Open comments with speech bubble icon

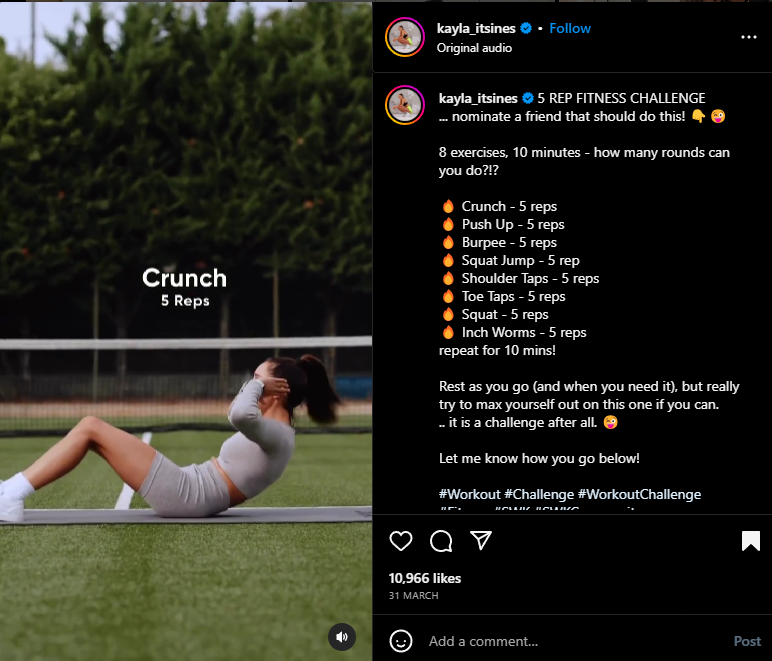(x=441, y=541)
